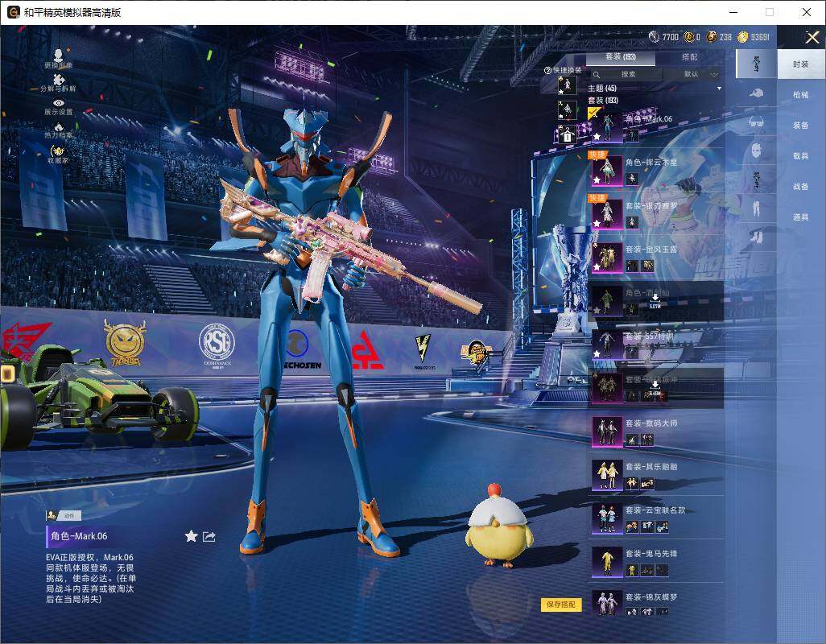Open 展示设置 display settings eye icon
Screen dimensions: 826x644
[59, 103]
